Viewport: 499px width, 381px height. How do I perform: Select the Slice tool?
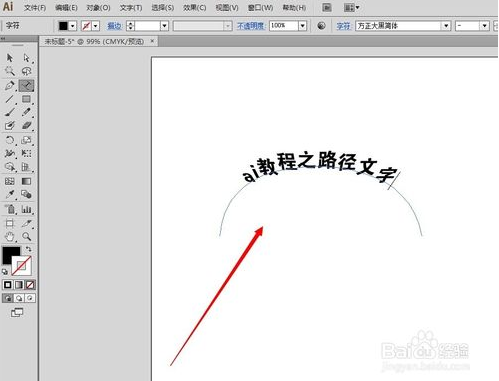tap(26, 223)
